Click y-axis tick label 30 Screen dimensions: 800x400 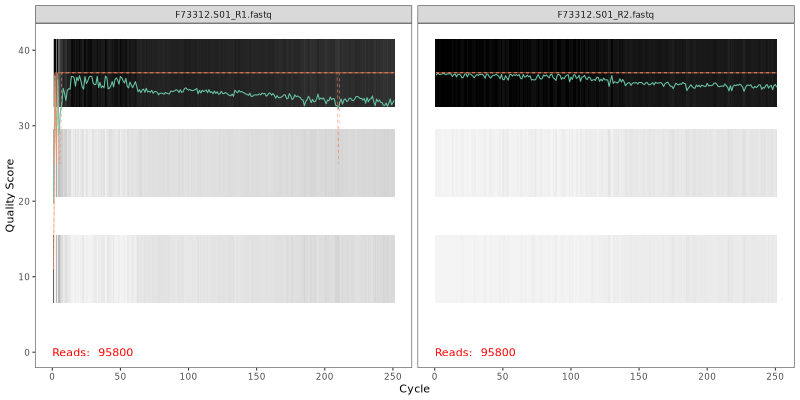[23, 126]
